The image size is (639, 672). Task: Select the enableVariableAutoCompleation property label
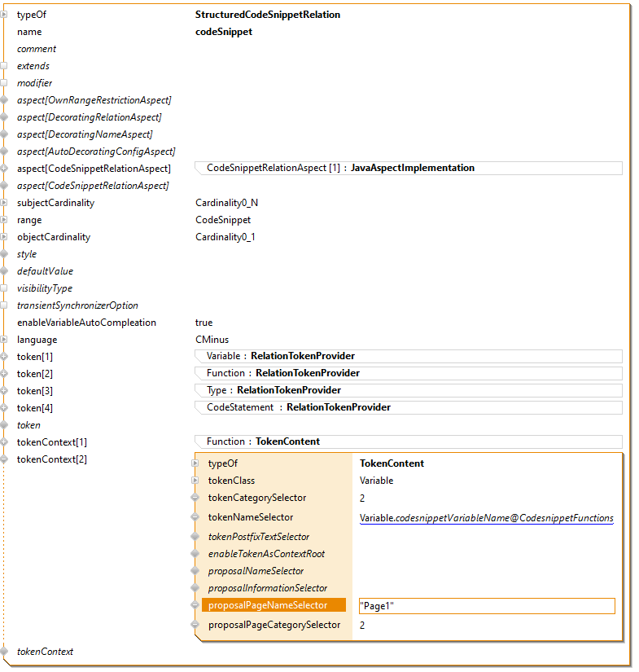pyautogui.click(x=86, y=323)
